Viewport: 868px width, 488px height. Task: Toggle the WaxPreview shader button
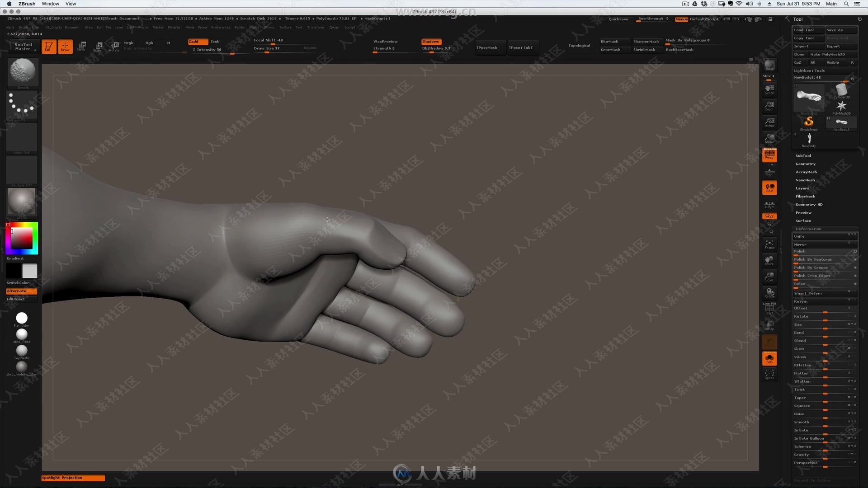[387, 41]
